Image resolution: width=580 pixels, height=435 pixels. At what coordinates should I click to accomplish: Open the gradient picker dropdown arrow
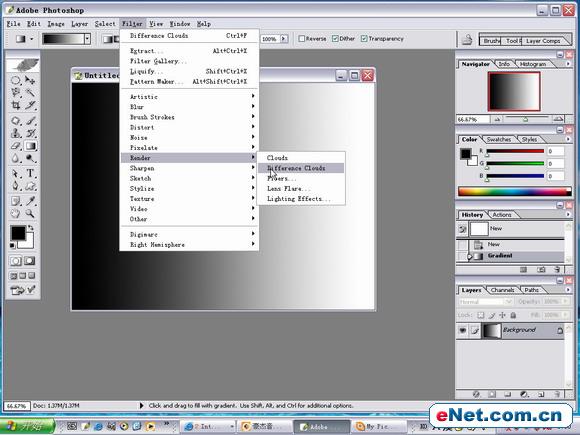pos(87,38)
